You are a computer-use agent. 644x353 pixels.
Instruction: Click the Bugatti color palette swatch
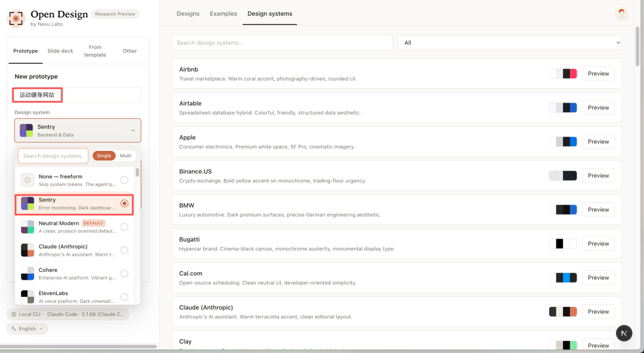[x=563, y=244]
